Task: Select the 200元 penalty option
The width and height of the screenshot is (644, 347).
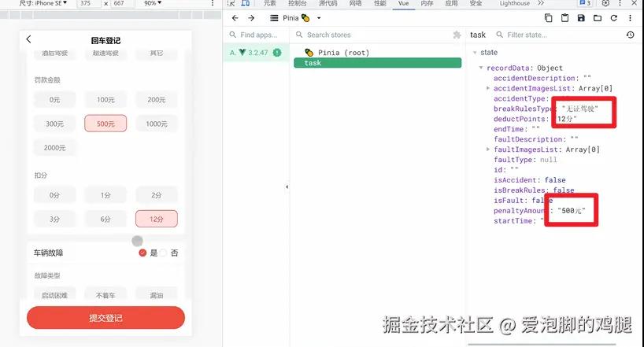Action: point(157,100)
